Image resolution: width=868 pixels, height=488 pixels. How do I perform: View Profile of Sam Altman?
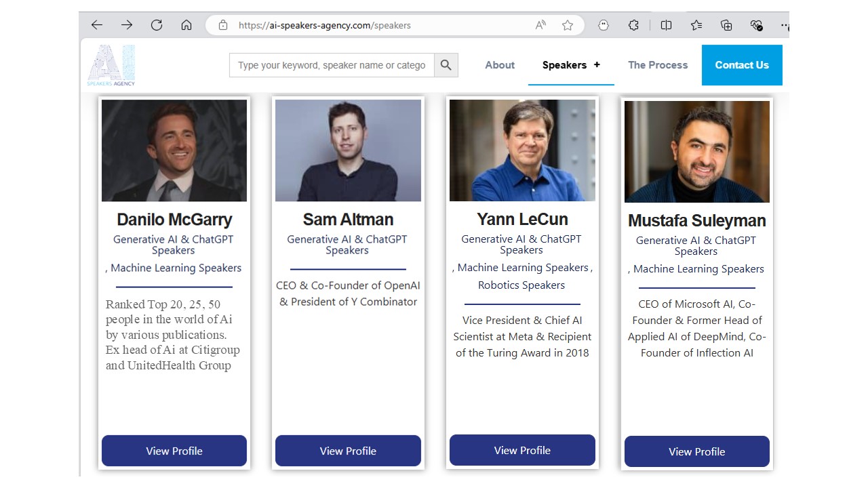coord(348,451)
